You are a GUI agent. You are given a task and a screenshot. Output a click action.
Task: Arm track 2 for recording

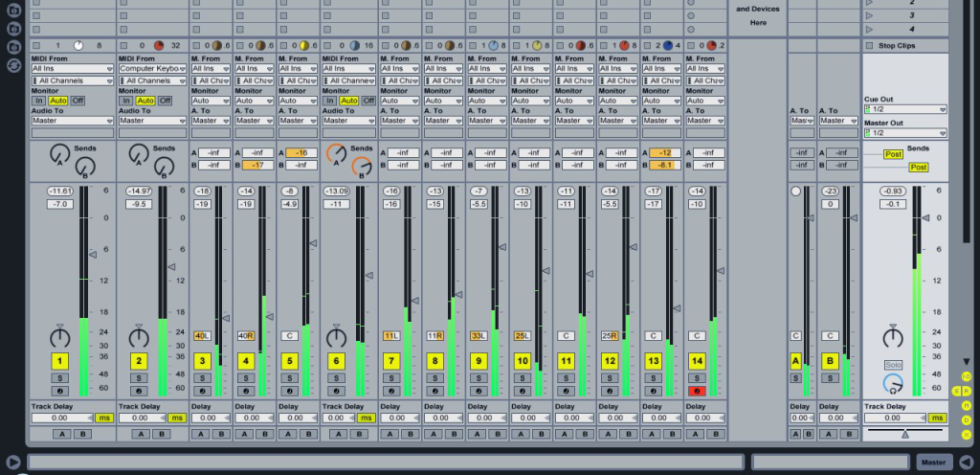click(x=139, y=392)
